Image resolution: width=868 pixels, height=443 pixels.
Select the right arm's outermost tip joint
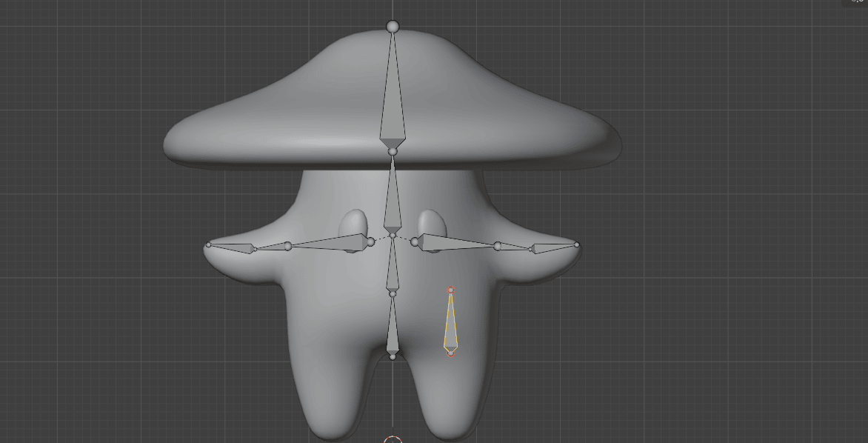point(576,244)
